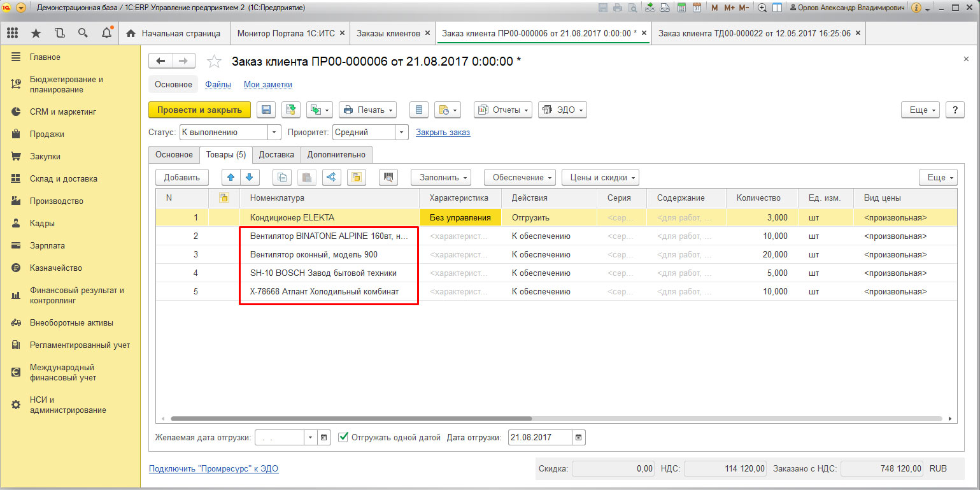Image resolution: width=980 pixels, height=490 pixels.
Task: Switch to the Доставка tab
Action: (x=276, y=154)
